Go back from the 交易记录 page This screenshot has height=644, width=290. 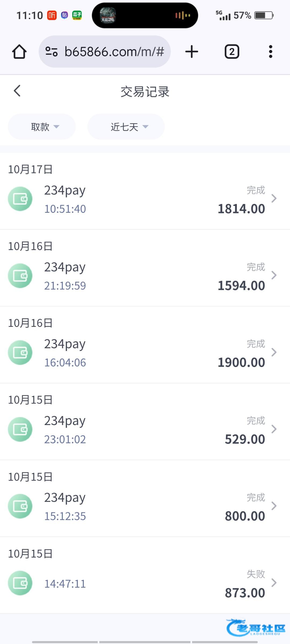tap(17, 91)
